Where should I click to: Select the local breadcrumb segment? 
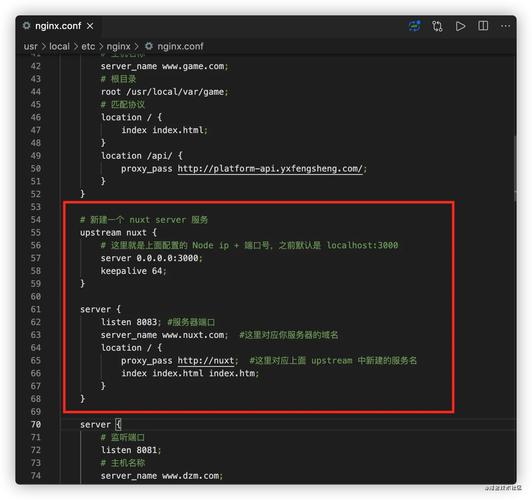59,46
